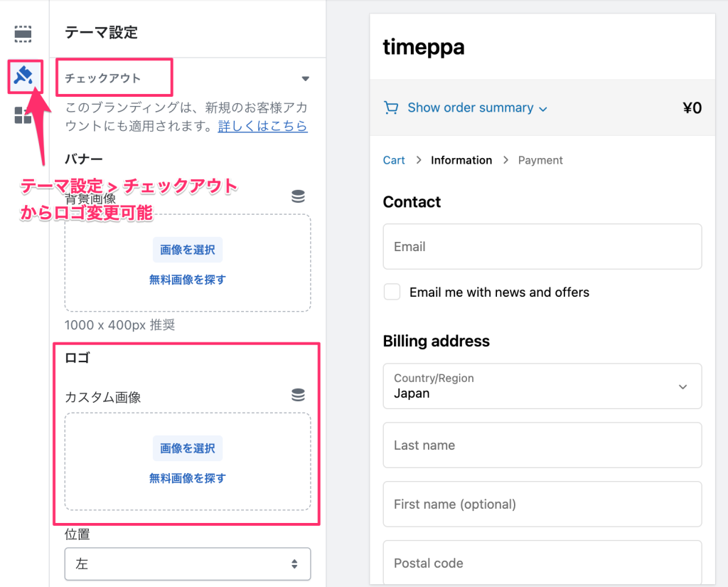Screen dimensions: 728x587
Task: Click the sections icon in the left sidebar
Action: (23, 33)
